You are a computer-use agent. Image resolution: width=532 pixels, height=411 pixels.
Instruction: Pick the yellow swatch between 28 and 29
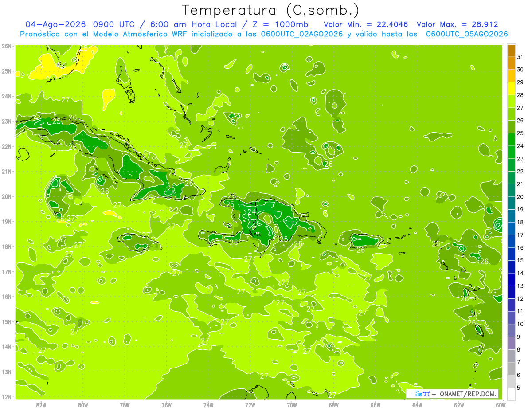coord(511,89)
